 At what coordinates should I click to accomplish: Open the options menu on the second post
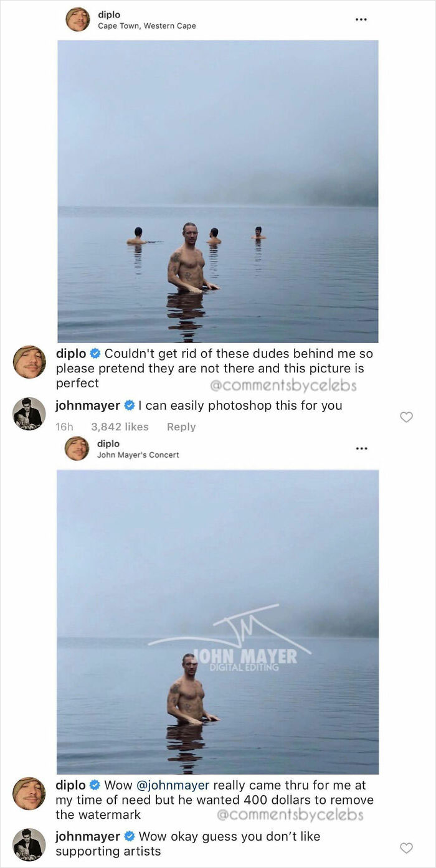click(x=361, y=448)
